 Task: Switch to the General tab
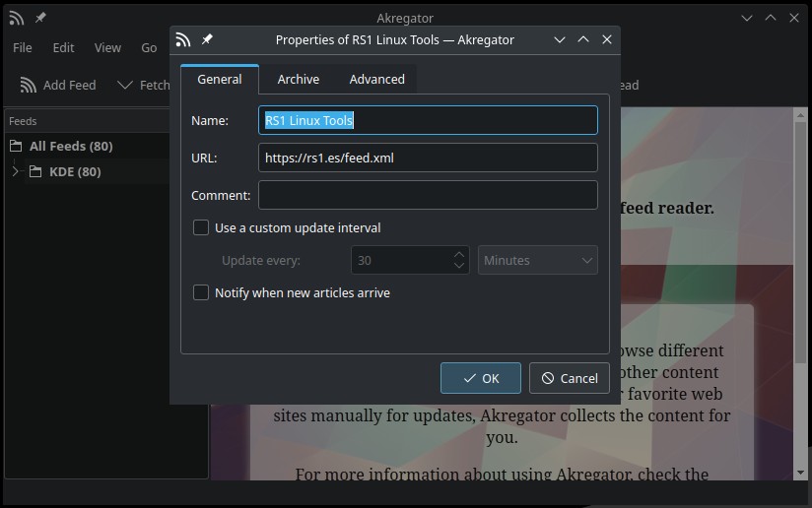pos(220,79)
